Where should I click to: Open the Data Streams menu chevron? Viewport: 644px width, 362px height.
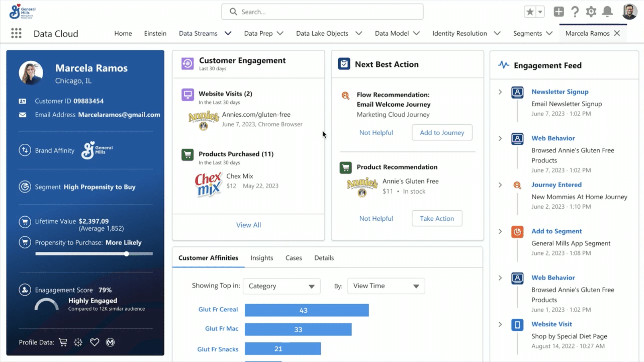tap(228, 33)
